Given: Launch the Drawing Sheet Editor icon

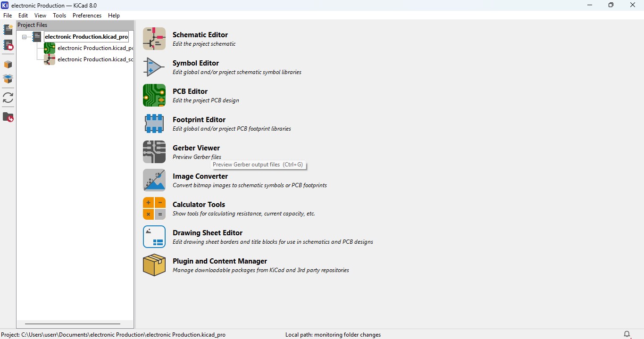Looking at the screenshot, I should point(154,237).
